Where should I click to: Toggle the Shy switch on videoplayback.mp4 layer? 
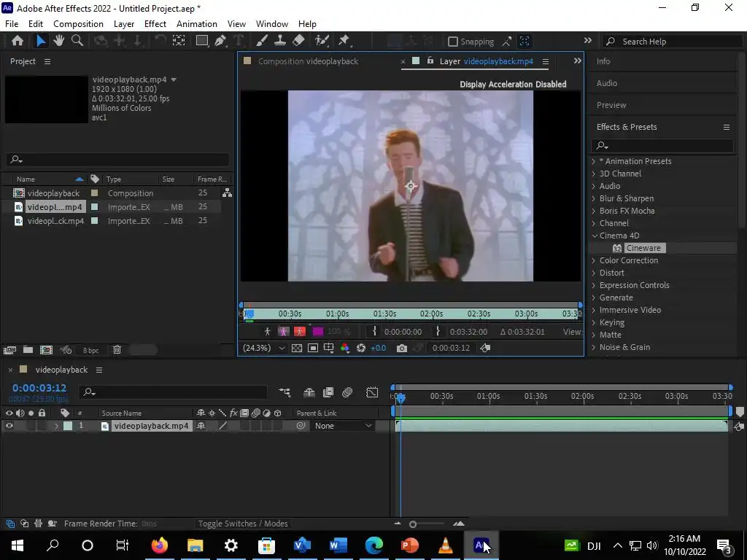[x=201, y=426]
